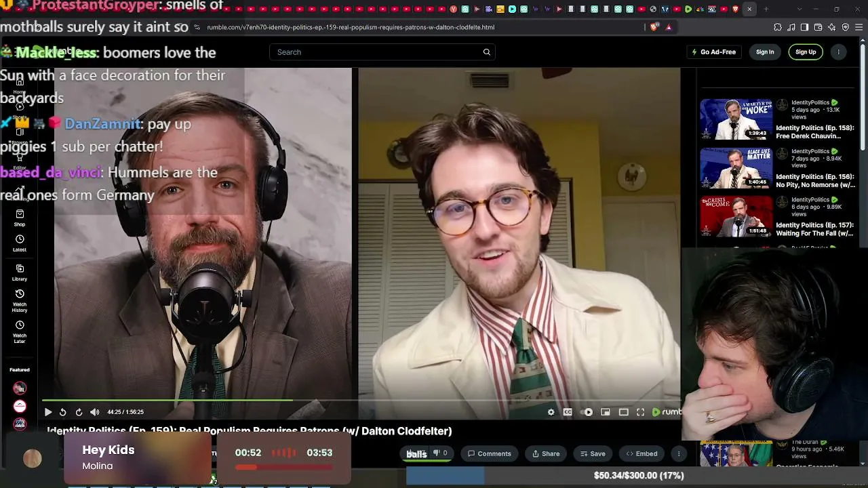
Task: Click the 'Identity Politics (Ep. 159)' video title heading
Action: (250, 431)
